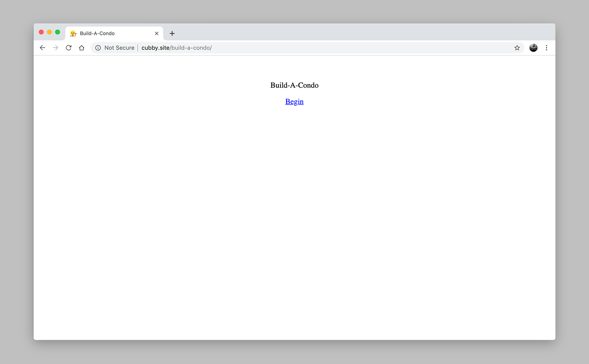The height and width of the screenshot is (364, 589).
Task: Bookmark this page with the star icon
Action: (517, 48)
